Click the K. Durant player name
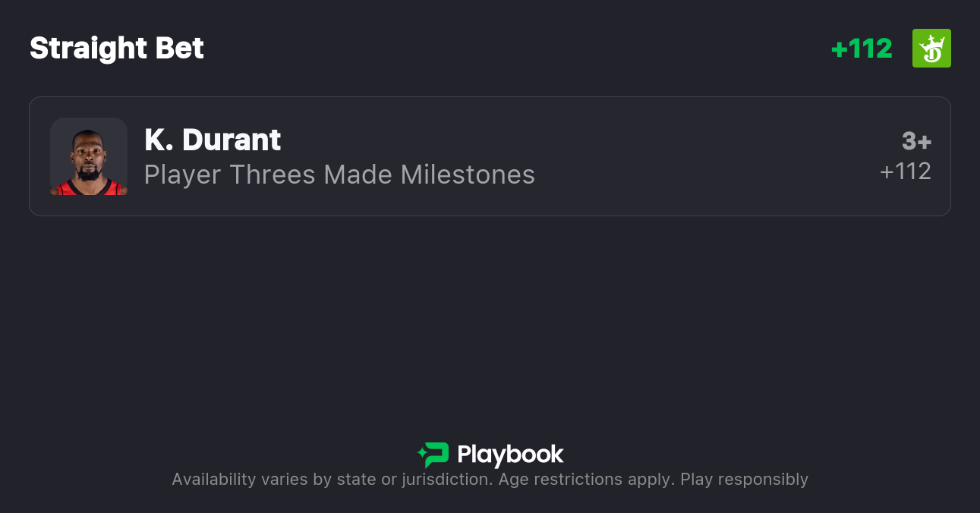980x513 pixels. [x=213, y=140]
